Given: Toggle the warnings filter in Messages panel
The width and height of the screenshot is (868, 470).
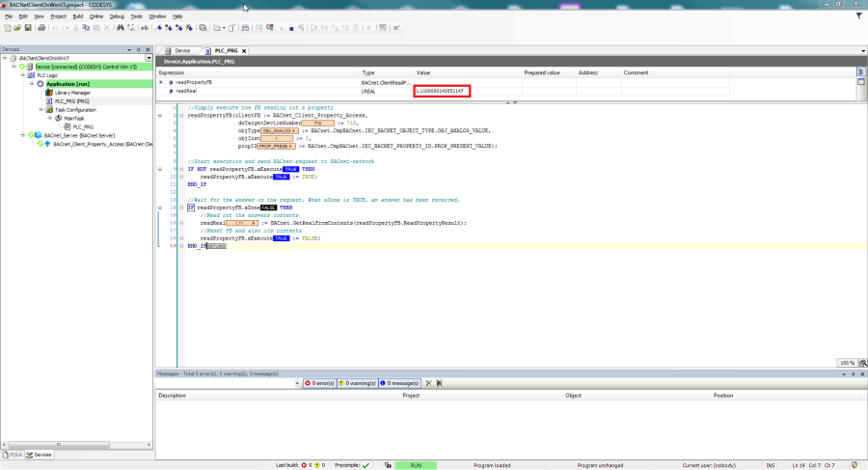Looking at the screenshot, I should coord(356,383).
